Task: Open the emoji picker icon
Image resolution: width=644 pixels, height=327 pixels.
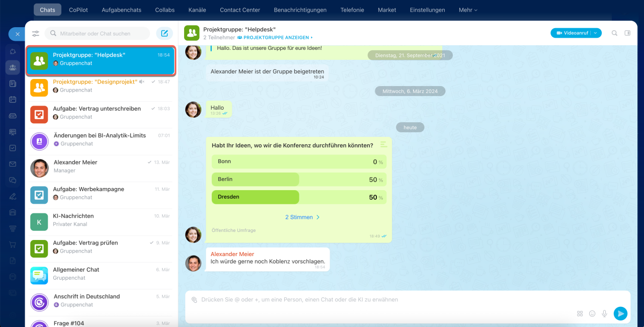Action: pos(592,313)
